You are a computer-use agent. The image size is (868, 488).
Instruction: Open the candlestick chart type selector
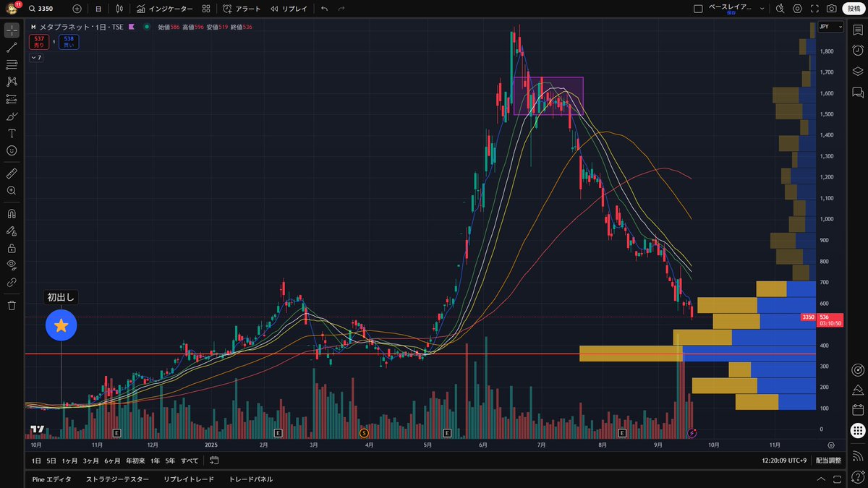pos(119,9)
